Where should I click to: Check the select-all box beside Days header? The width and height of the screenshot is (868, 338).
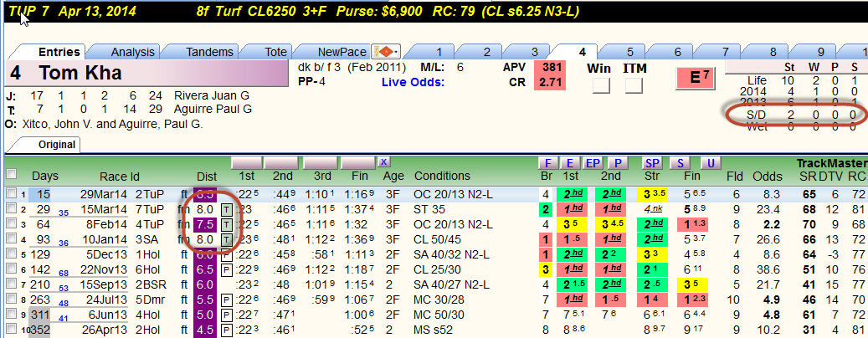click(11, 174)
